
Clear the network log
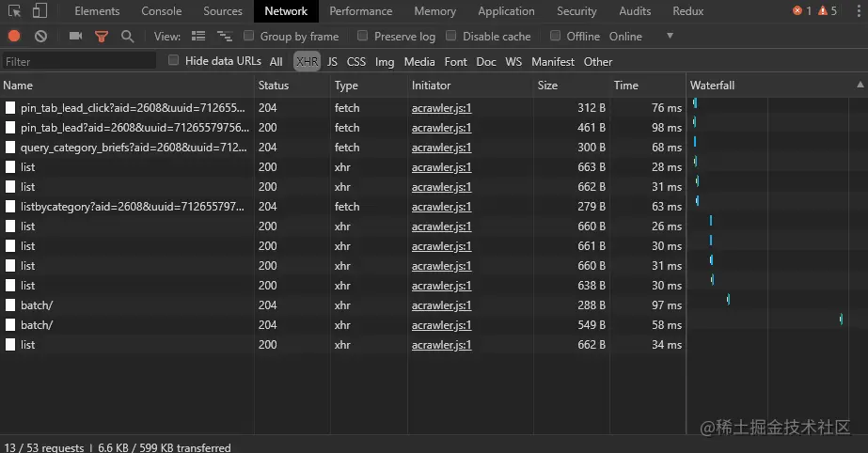pos(41,37)
